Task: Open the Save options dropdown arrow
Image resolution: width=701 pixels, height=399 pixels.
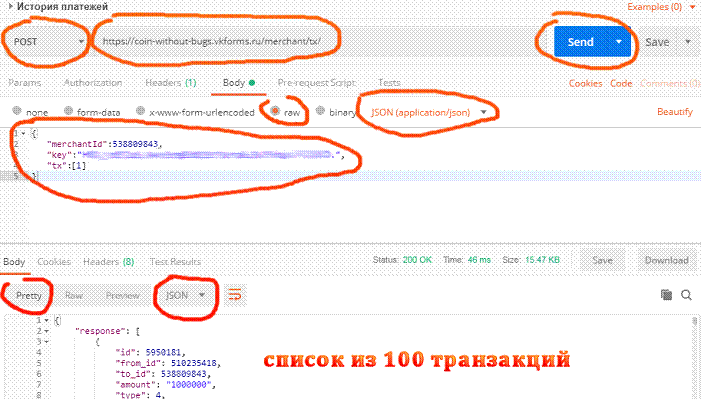Action: tap(688, 42)
